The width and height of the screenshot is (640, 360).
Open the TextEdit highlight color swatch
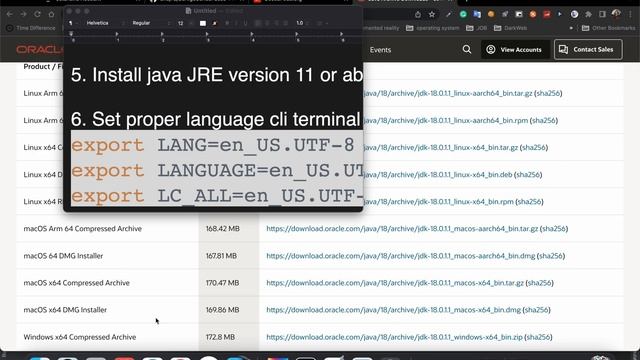214,23
